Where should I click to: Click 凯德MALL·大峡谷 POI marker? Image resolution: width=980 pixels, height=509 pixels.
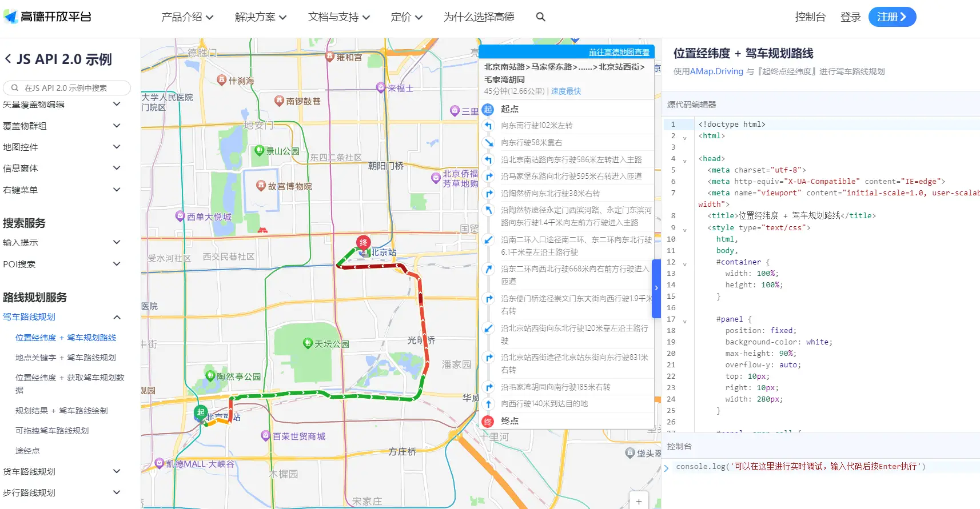[160, 463]
